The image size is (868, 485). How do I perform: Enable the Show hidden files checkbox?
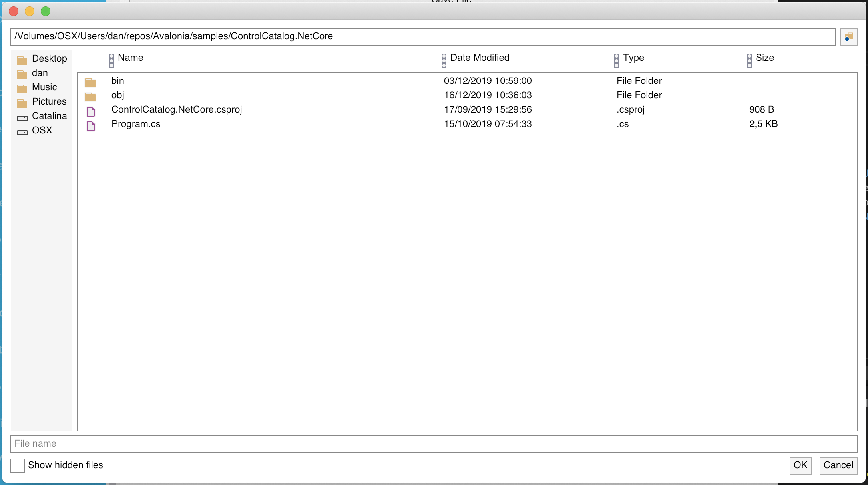pos(18,465)
